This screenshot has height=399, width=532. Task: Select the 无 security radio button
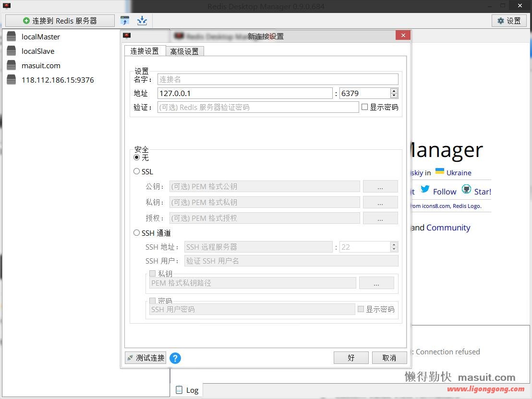[x=136, y=157]
